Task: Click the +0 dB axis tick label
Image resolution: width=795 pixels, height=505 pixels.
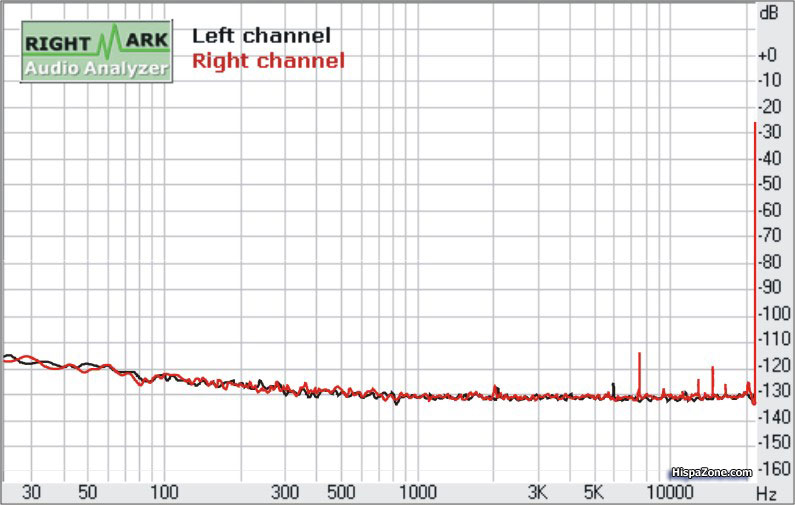Action: click(768, 55)
